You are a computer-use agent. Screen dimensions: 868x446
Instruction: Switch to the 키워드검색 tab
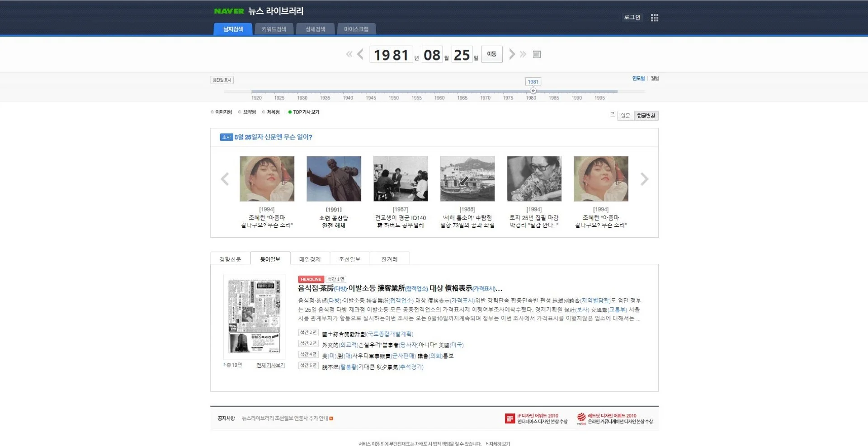pyautogui.click(x=274, y=29)
